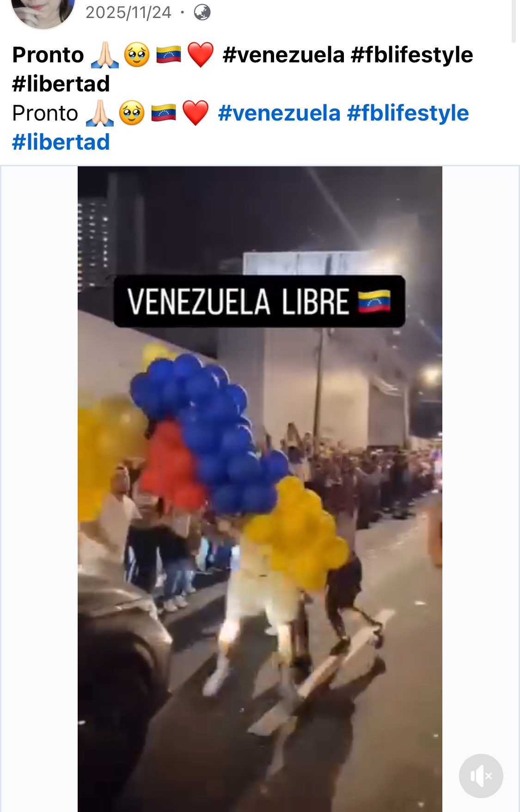Tap the public globe privacy icon
Screen dimensions: 520x812
click(x=202, y=12)
